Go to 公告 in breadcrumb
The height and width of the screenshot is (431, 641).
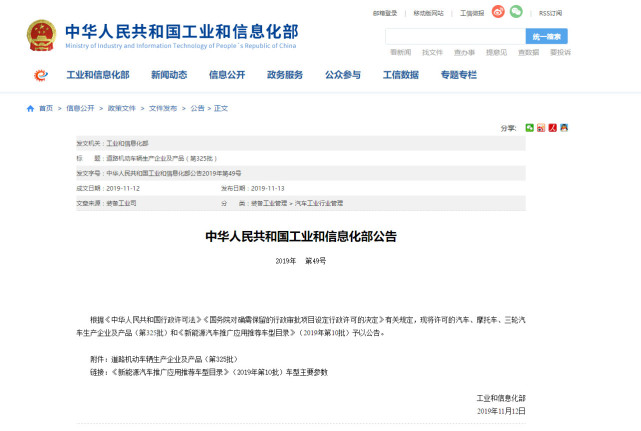(197, 108)
